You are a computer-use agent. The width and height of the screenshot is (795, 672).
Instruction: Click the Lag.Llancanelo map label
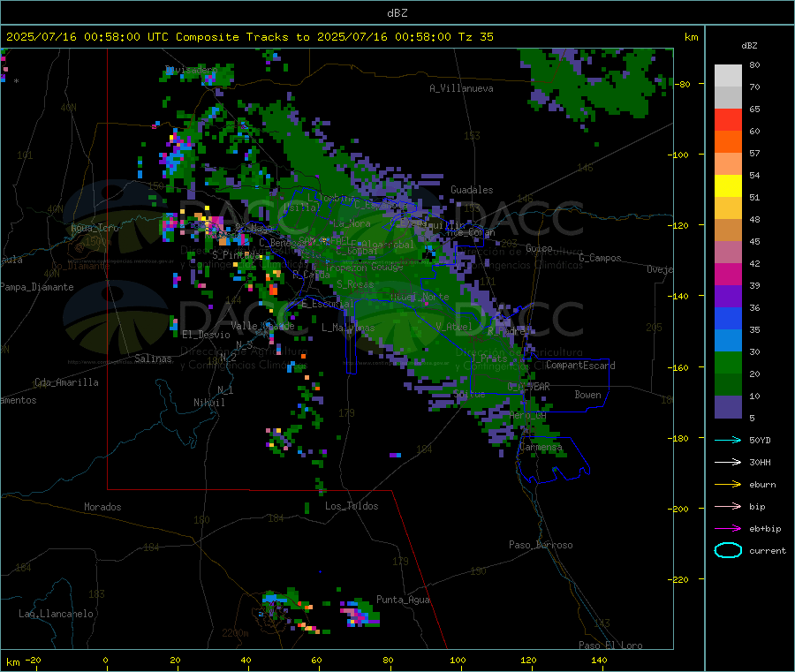tap(56, 614)
